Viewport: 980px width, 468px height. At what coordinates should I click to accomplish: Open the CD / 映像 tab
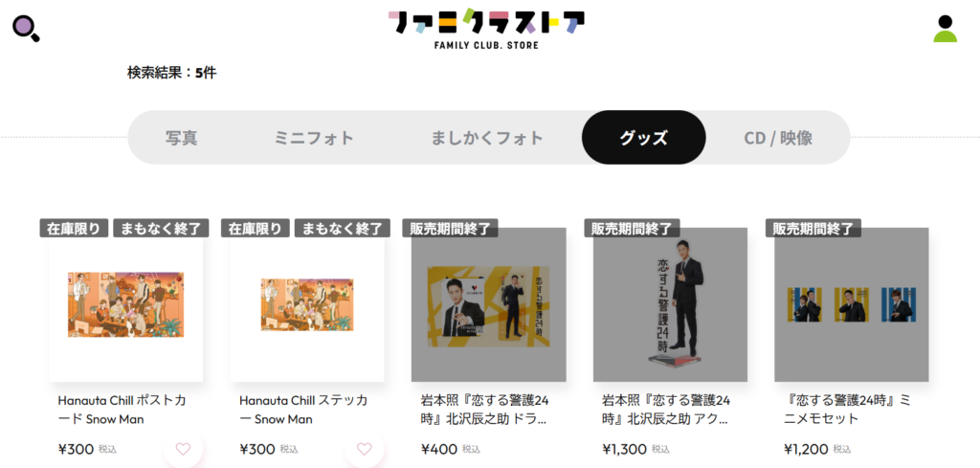[x=778, y=138]
